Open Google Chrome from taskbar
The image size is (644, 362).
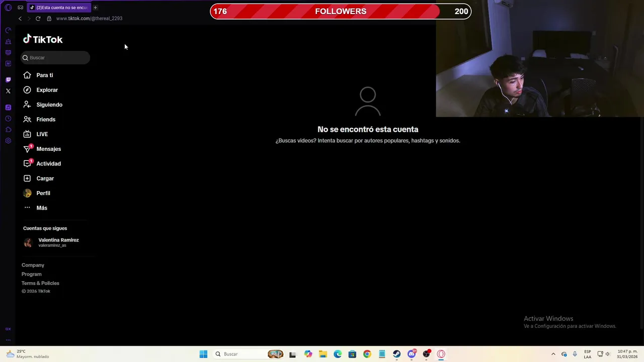[x=367, y=354]
